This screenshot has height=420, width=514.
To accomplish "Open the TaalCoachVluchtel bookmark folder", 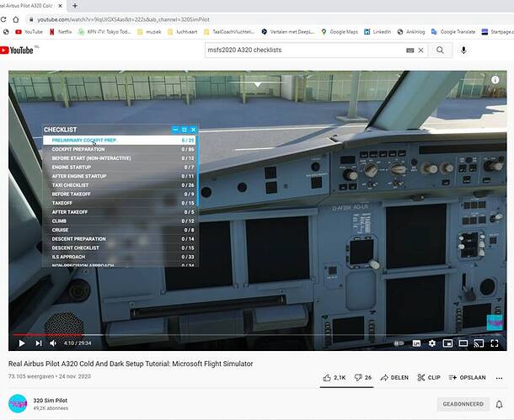I will coord(229,32).
